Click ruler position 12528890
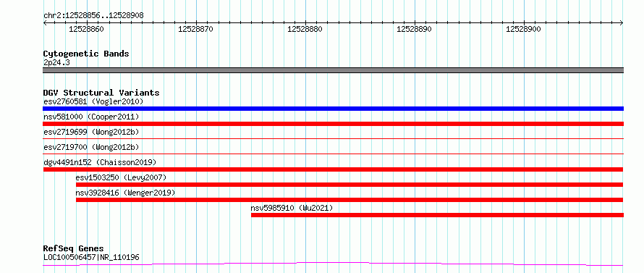The width and height of the screenshot is (644, 273). coord(414,29)
